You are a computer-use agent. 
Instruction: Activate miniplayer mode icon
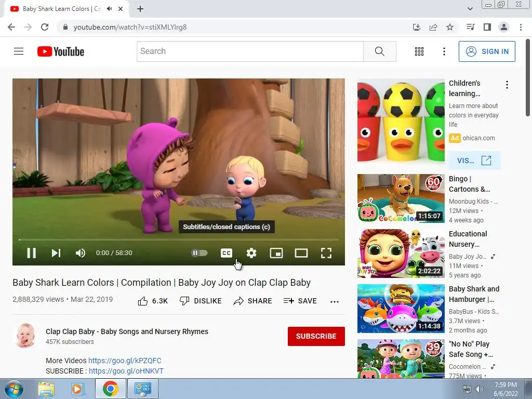[276, 253]
